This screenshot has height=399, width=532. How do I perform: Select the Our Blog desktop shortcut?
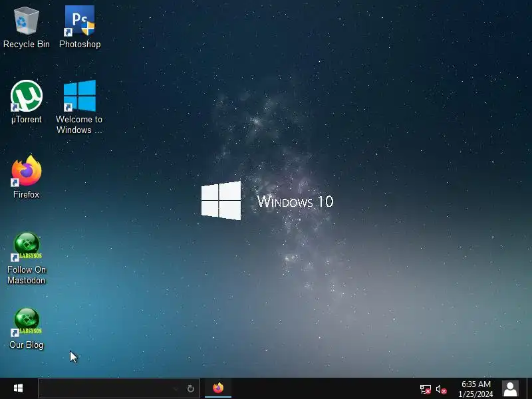coord(27,329)
